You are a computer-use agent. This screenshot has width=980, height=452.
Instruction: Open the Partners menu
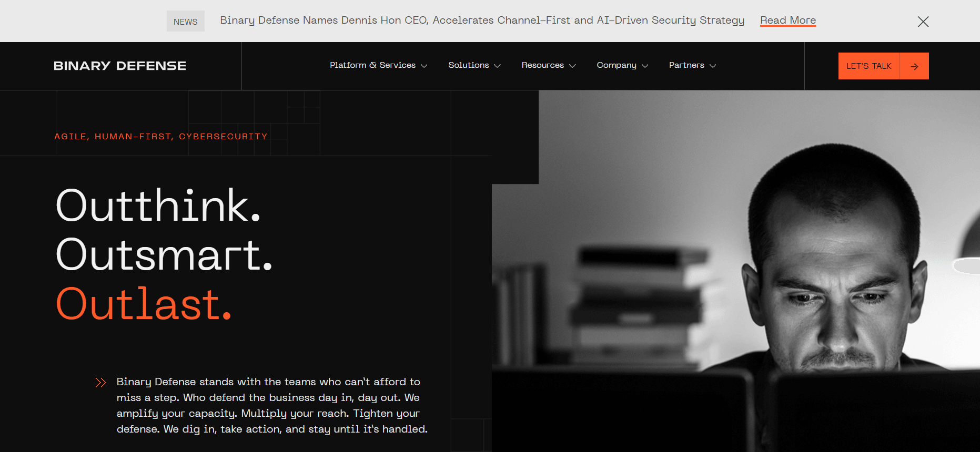686,65
